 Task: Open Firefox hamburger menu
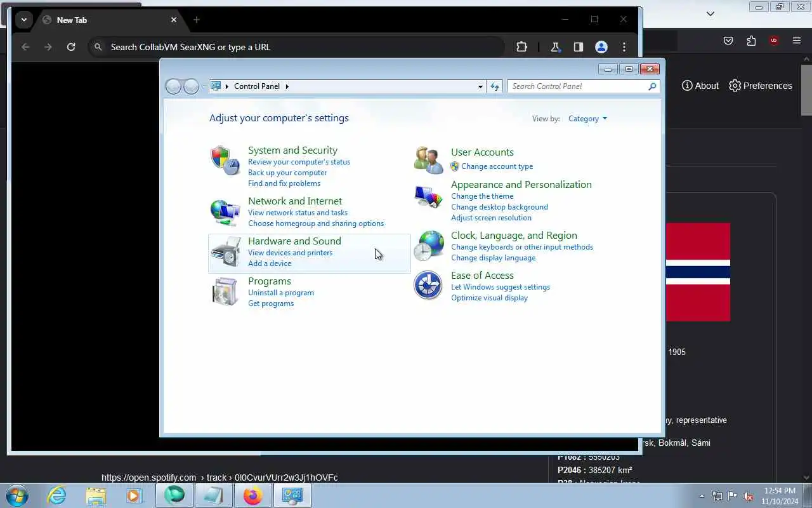tap(797, 41)
